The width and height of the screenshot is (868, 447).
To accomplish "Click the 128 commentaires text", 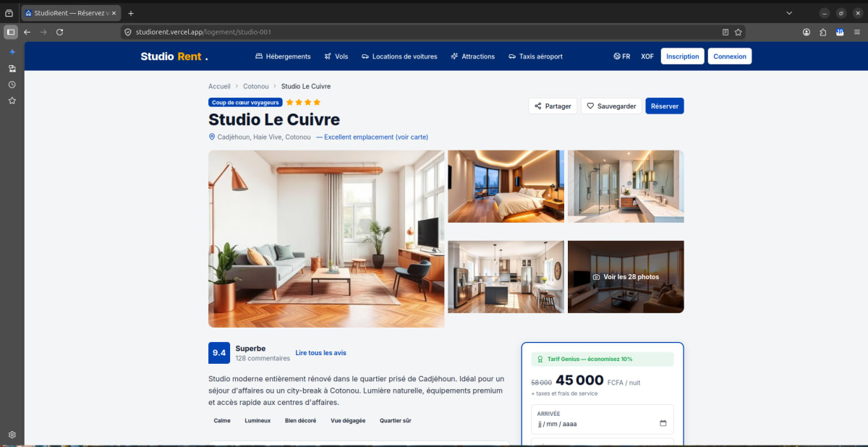I will click(x=263, y=358).
